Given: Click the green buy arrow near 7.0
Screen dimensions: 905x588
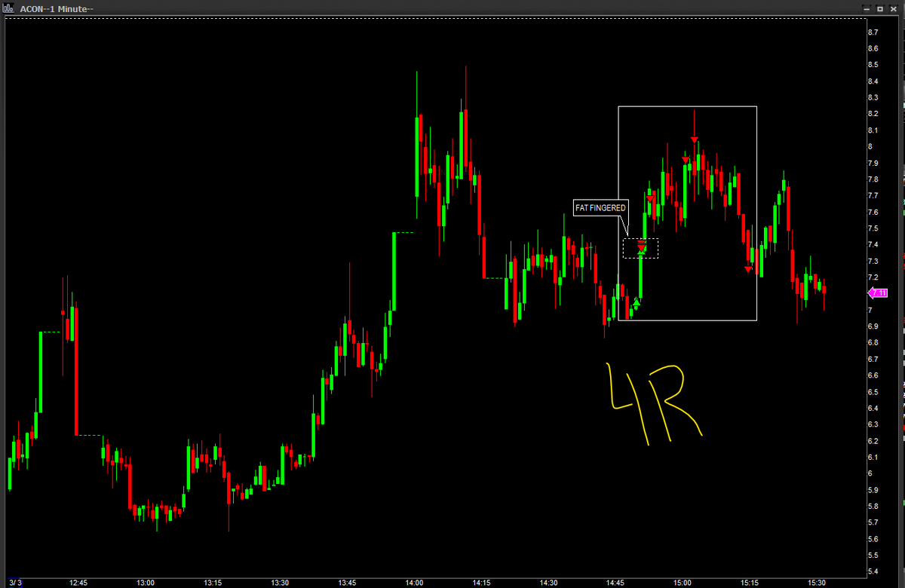Looking at the screenshot, I should coord(637,302).
